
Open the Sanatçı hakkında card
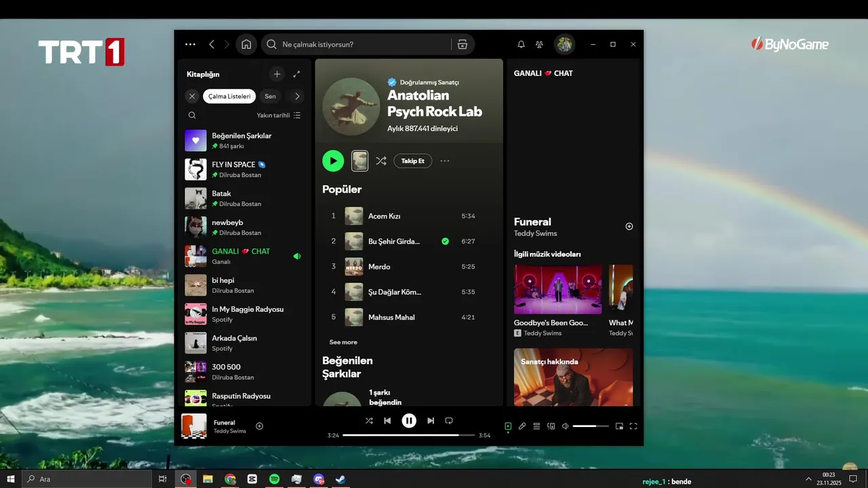[x=574, y=378]
